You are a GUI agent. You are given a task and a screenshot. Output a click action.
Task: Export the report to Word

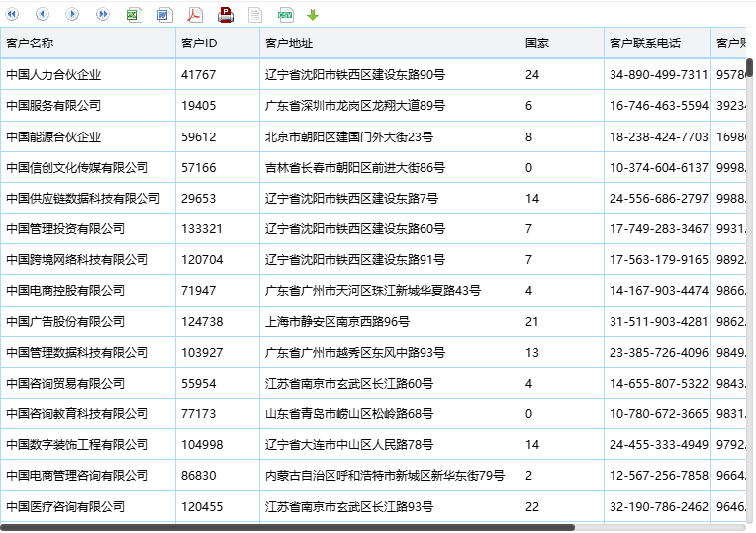tap(165, 15)
